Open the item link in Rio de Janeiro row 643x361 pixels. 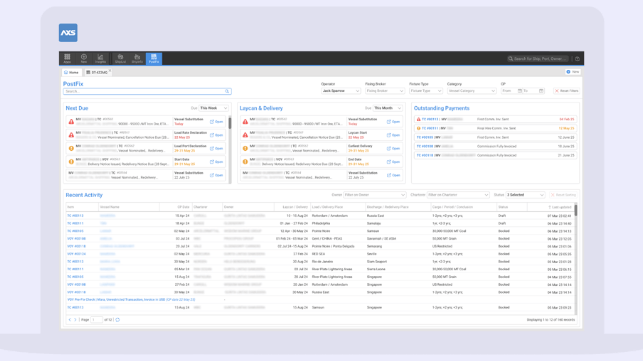coord(75,262)
